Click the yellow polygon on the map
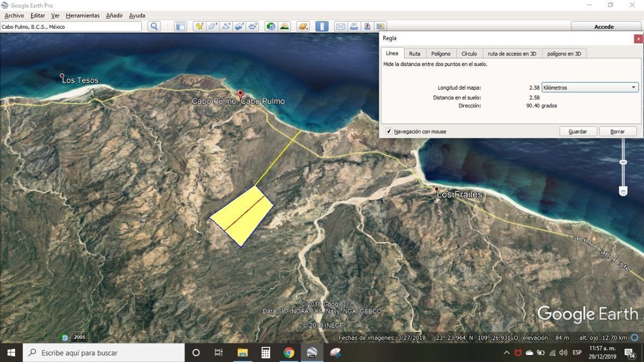This screenshot has width=644, height=362. point(241,215)
